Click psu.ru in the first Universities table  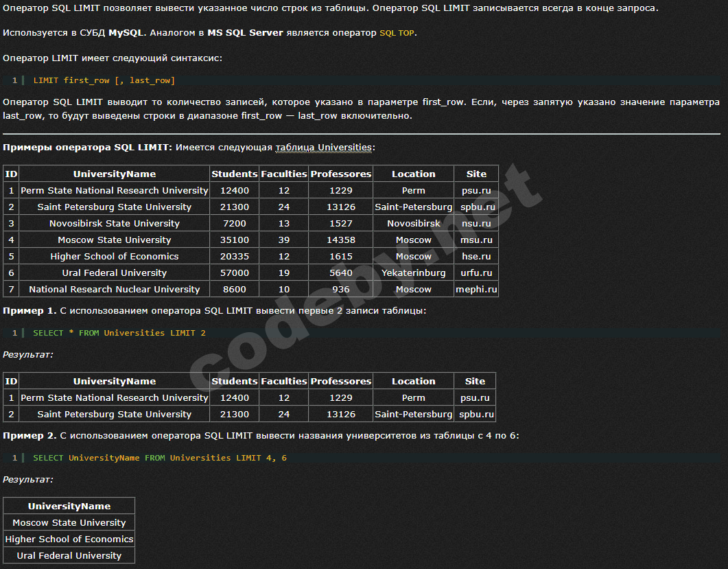click(x=476, y=190)
